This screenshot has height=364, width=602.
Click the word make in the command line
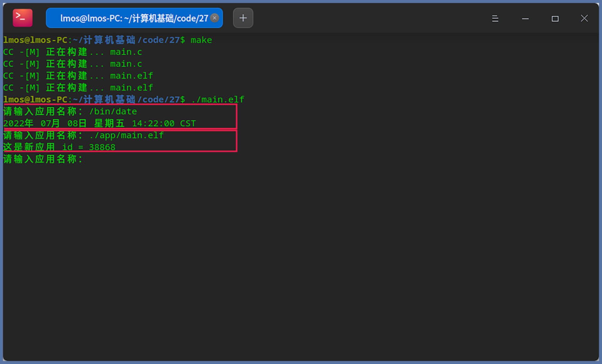pos(201,40)
